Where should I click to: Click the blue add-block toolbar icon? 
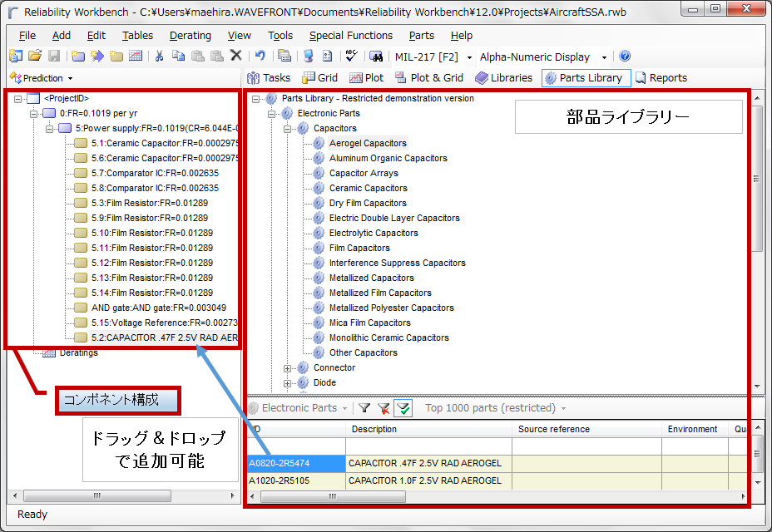coord(78,56)
